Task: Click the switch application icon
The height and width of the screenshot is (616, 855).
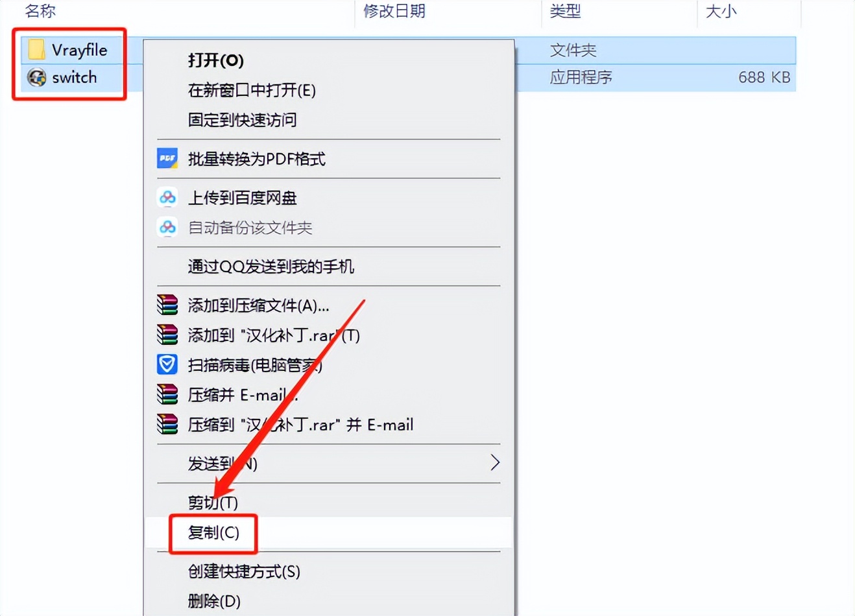Action: [36, 77]
